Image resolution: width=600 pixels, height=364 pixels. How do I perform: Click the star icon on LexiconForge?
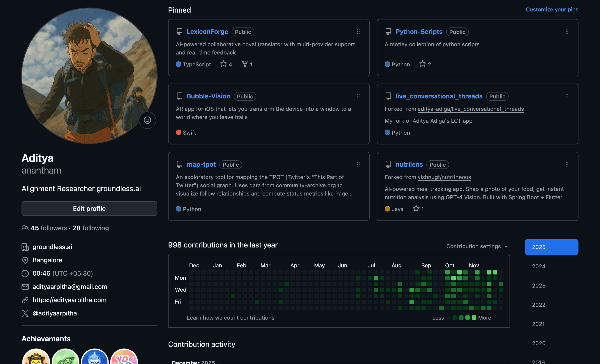[223, 64]
